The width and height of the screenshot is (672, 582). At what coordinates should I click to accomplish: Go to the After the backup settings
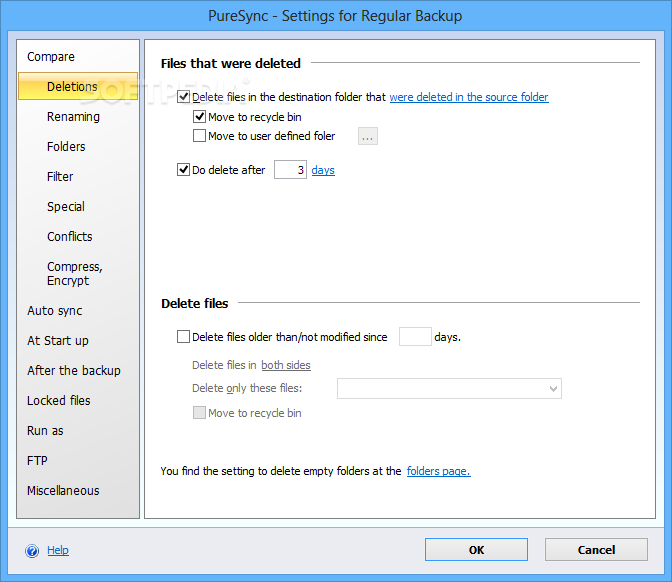click(x=74, y=371)
